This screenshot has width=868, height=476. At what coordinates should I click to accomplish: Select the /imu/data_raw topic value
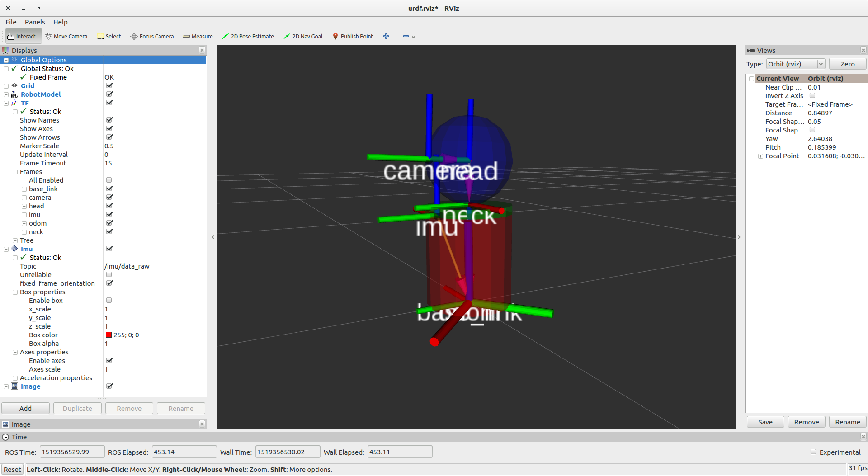pos(127,266)
